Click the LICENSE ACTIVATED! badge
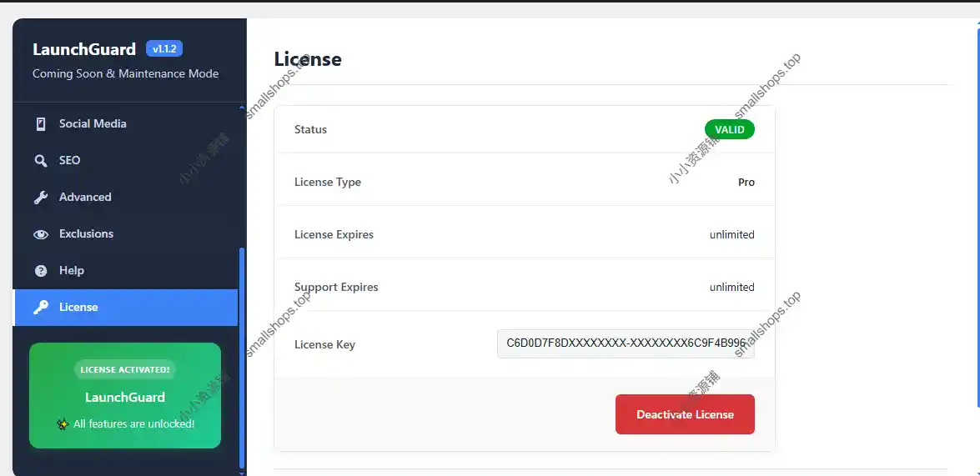 click(x=125, y=369)
